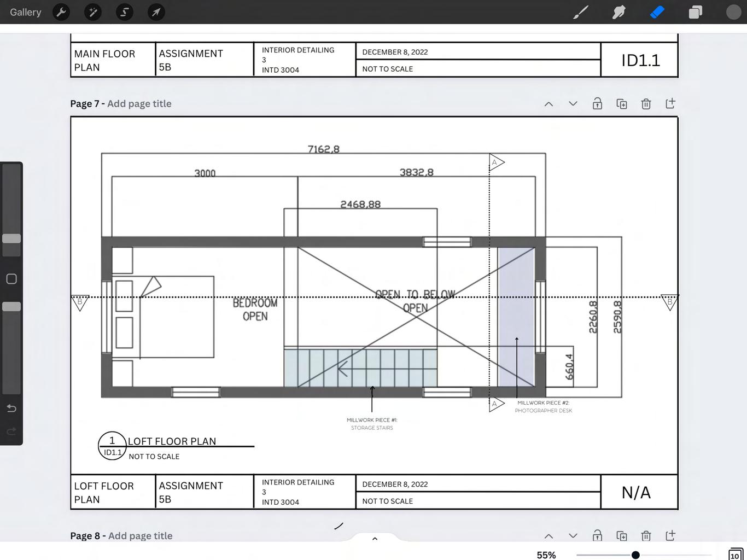The image size is (747, 560).
Task: Activate the Selection tool
Action: [125, 12]
